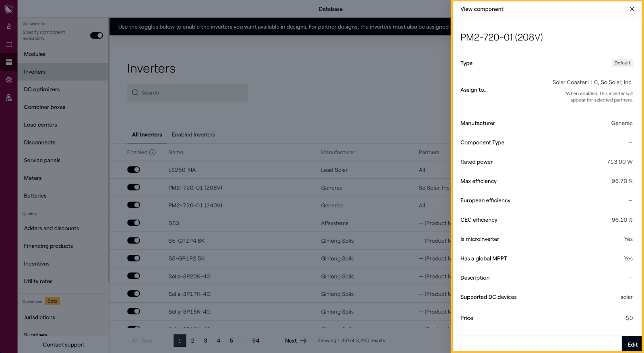Click the LS250-NA name cell
644x353 pixels.
182,170
